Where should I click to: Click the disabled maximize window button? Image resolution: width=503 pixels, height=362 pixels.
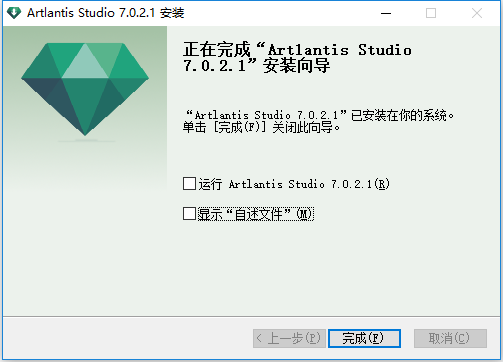pyautogui.click(x=431, y=13)
